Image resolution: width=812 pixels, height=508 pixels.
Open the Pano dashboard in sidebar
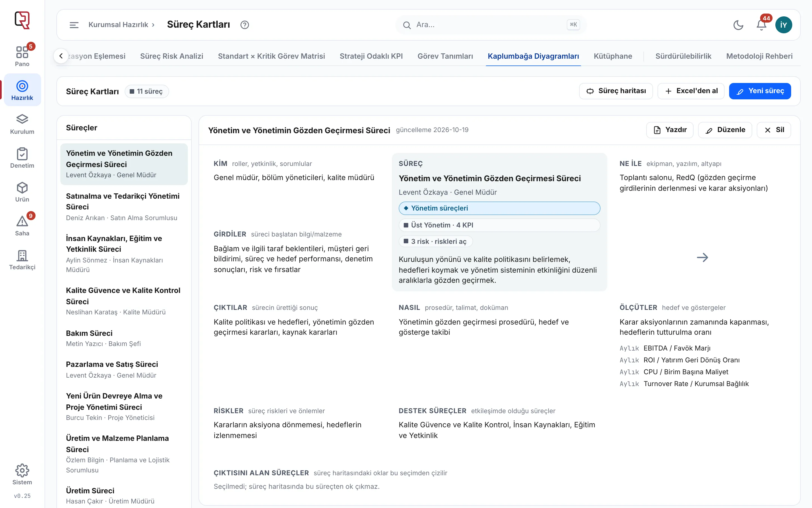point(22,56)
